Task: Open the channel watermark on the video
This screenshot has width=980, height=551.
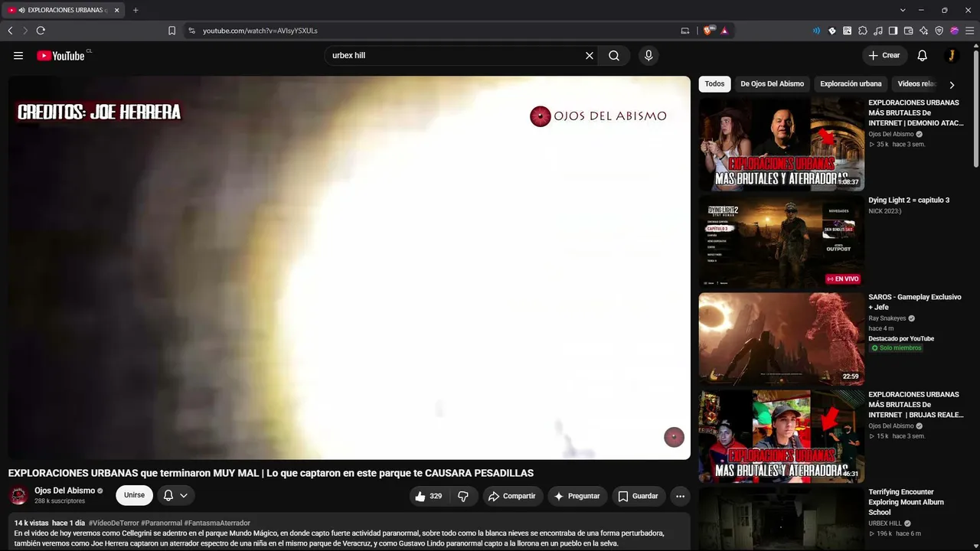Action: pos(674,437)
